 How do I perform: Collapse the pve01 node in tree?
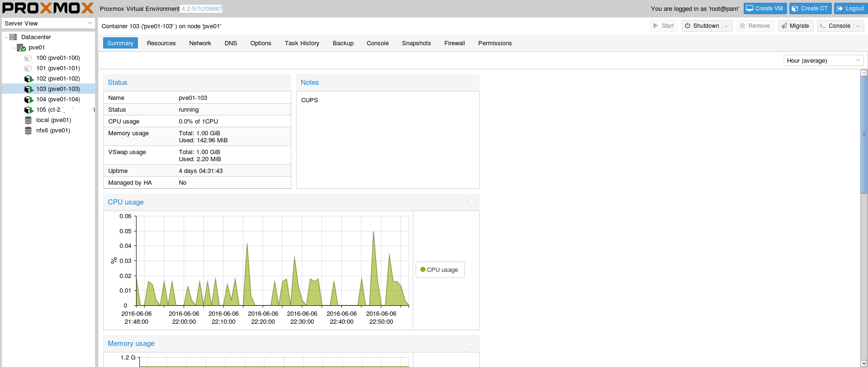14,48
